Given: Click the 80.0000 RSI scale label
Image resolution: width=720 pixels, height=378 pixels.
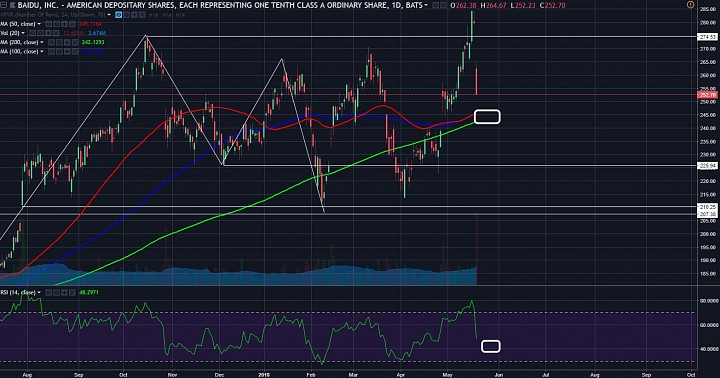Looking at the screenshot, I should pyautogui.click(x=709, y=301).
